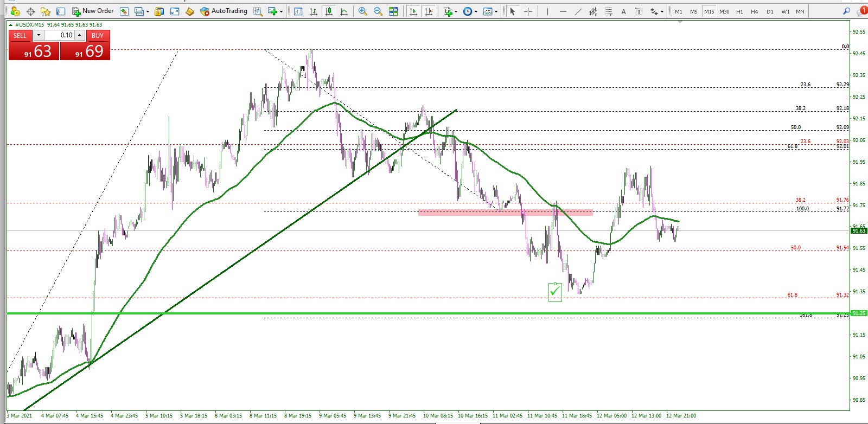Select the equidistant channel tool
This screenshot has width=868, height=424.
pyautogui.click(x=593, y=11)
